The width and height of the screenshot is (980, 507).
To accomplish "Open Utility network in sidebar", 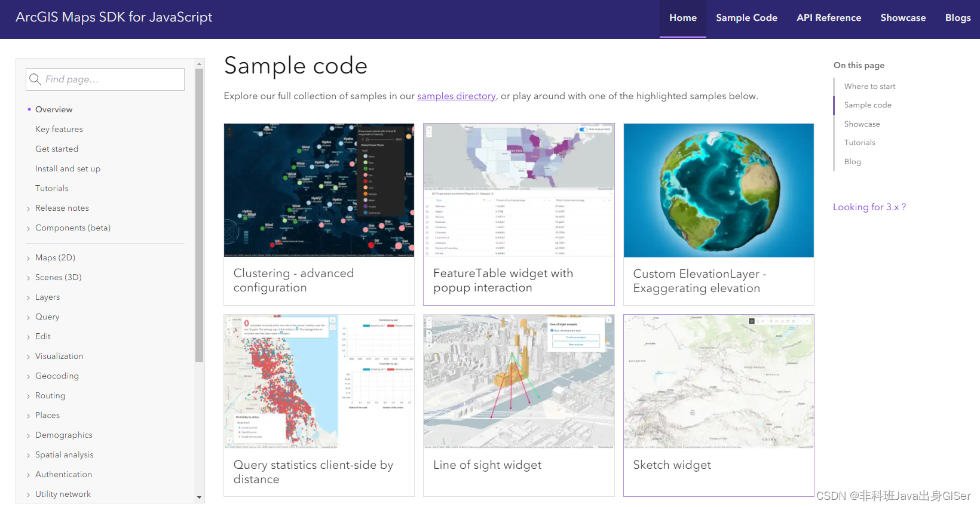I will coord(63,494).
